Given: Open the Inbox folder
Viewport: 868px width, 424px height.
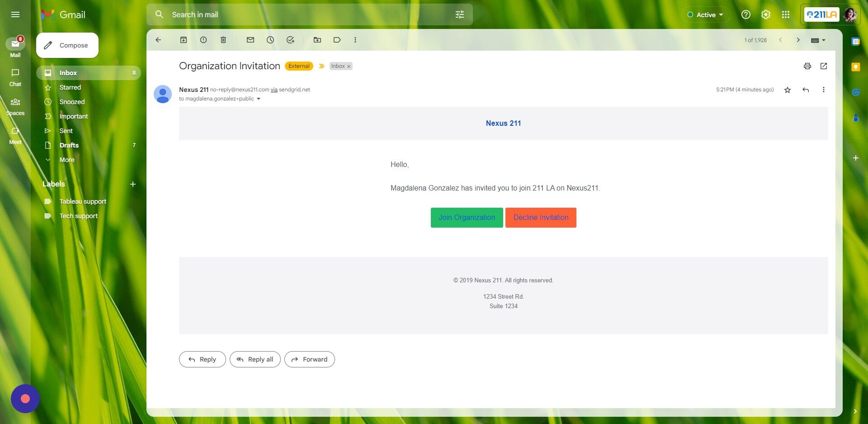Looking at the screenshot, I should 89,73.
